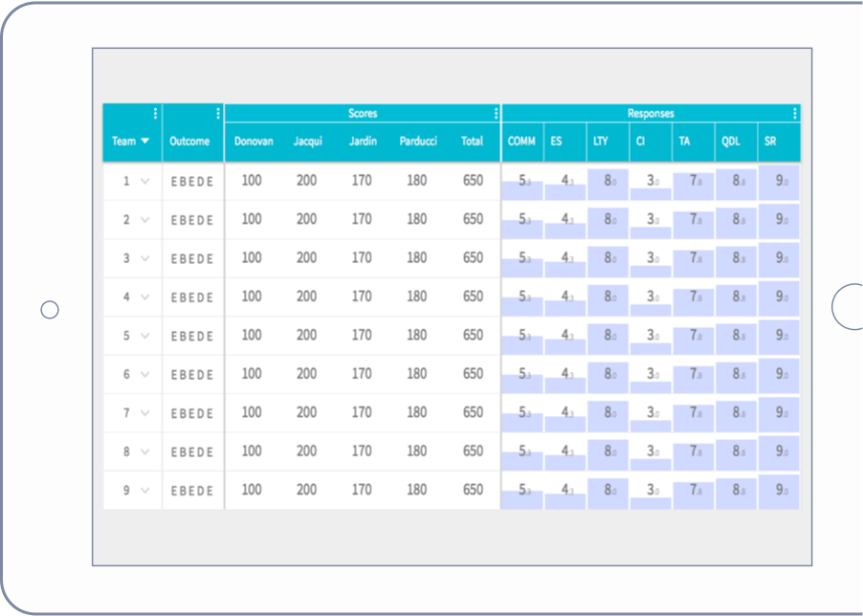Screen dimensions: 863x616
Task: Click the COMM column header
Action: click(x=521, y=142)
